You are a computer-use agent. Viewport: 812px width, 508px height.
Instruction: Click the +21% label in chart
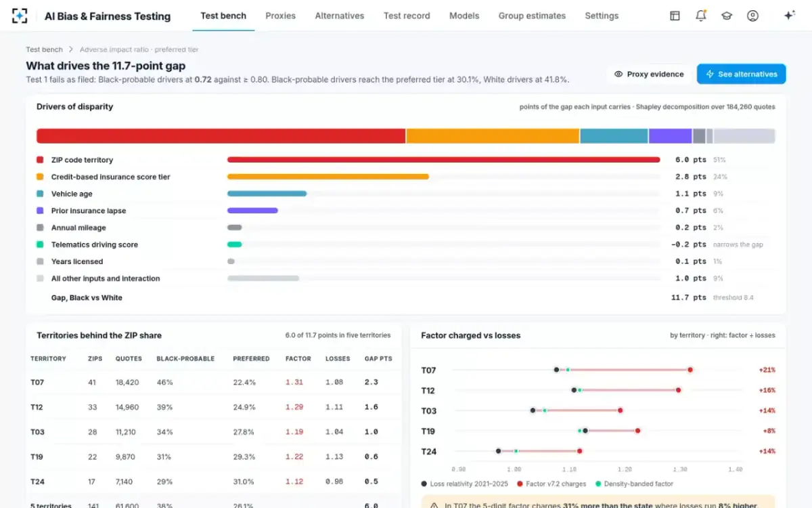tap(767, 370)
